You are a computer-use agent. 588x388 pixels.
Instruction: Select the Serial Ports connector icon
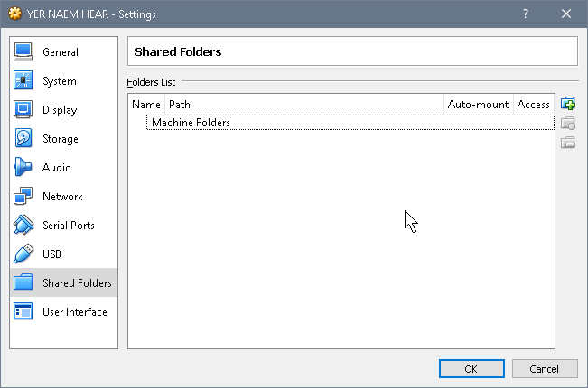pos(23,225)
